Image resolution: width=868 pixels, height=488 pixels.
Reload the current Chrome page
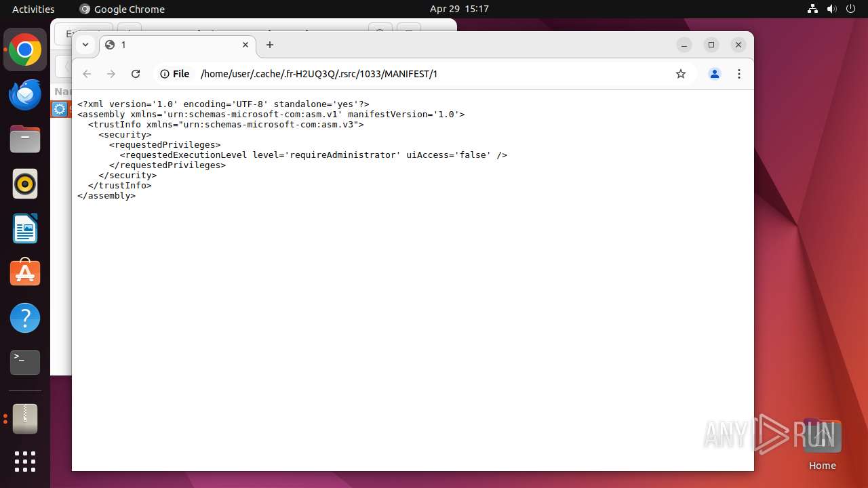coord(136,74)
